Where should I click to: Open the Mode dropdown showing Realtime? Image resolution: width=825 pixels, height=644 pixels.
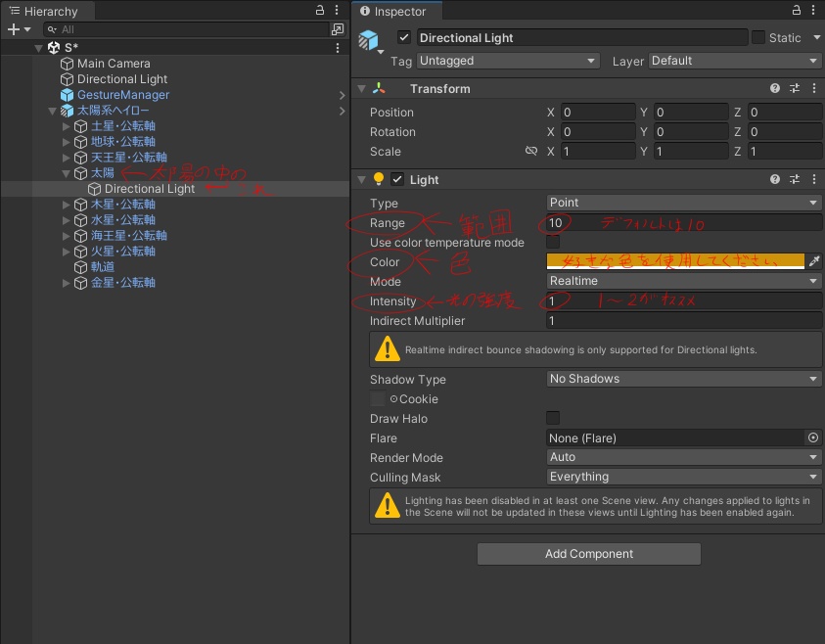coord(683,281)
